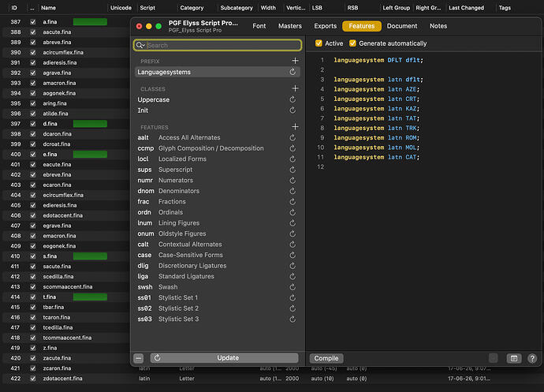Select the Features tab
Screen dimensions: 544x392
(362, 26)
